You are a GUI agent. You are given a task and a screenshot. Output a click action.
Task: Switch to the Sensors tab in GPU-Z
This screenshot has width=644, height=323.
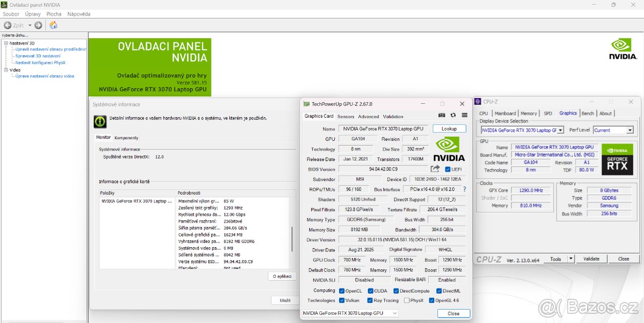point(346,117)
